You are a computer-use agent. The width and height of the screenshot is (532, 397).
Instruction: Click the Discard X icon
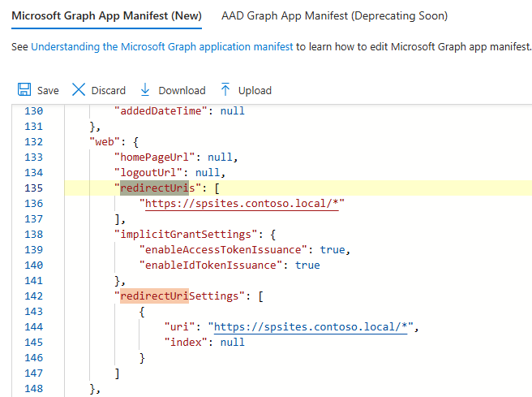pyautogui.click(x=79, y=90)
